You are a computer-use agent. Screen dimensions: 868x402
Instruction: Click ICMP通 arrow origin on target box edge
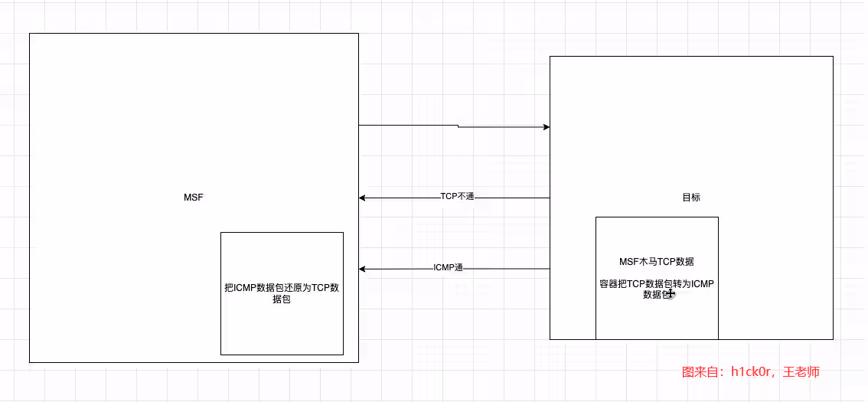point(550,269)
